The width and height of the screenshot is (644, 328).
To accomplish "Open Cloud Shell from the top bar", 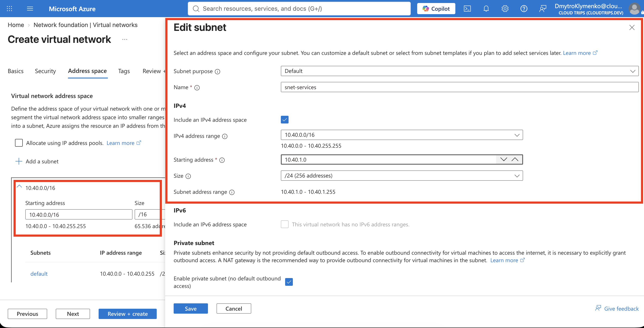I will pyautogui.click(x=467, y=9).
